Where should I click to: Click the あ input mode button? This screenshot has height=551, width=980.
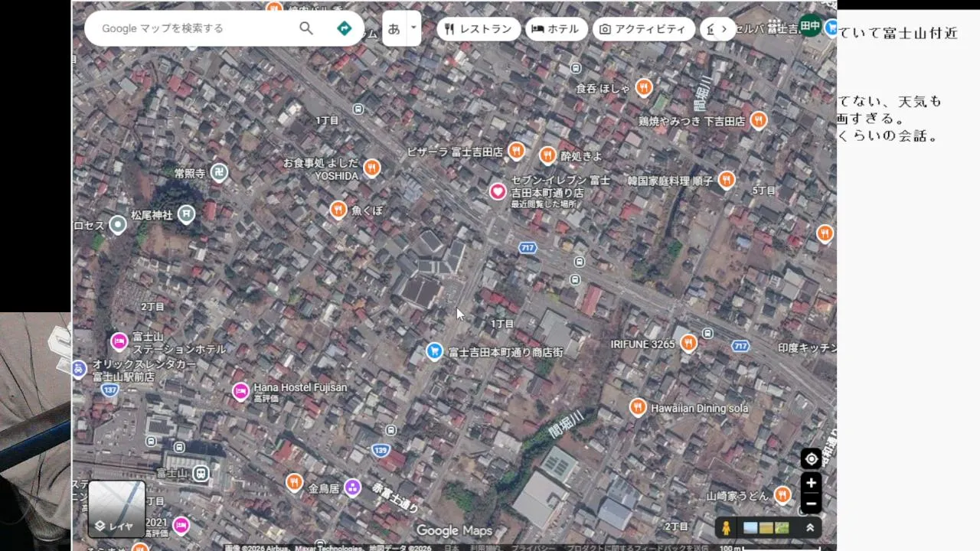394,28
